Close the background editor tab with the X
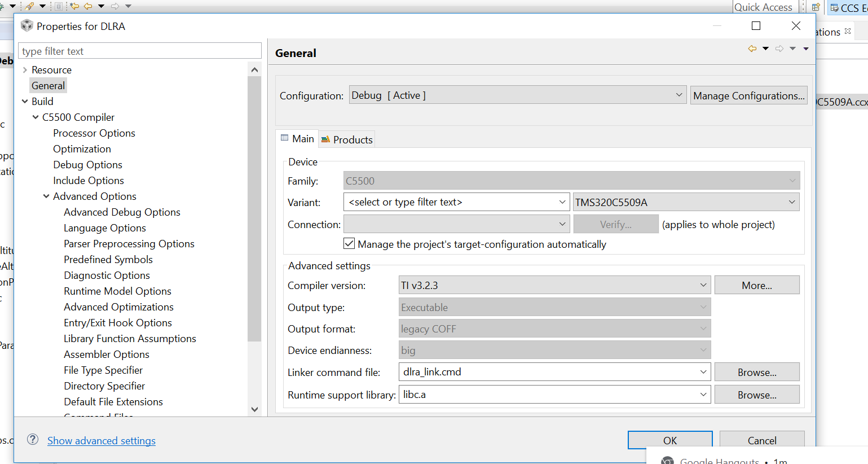This screenshot has height=464, width=868. click(848, 31)
